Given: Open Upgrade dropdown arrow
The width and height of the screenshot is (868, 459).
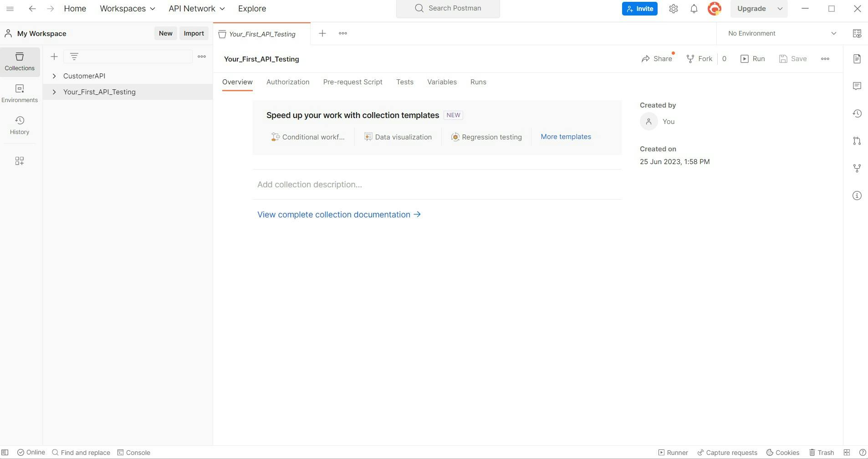Looking at the screenshot, I should [x=780, y=9].
